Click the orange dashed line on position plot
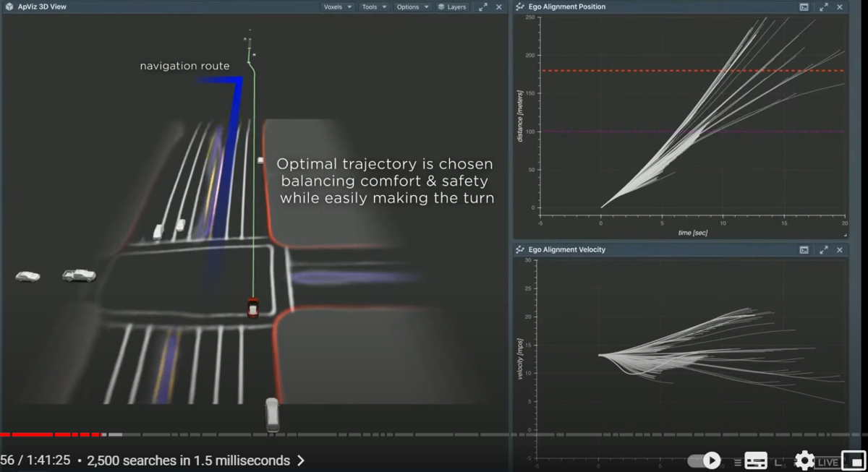The width and height of the screenshot is (868, 472). [x=693, y=71]
